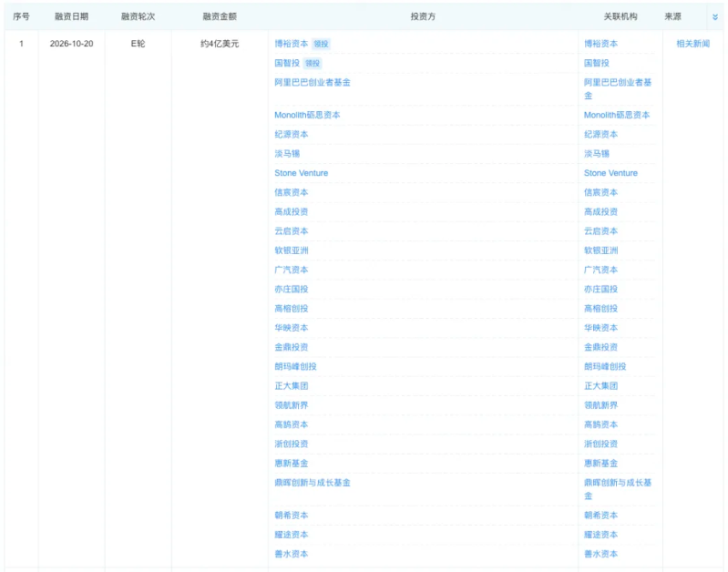Open 善水资本 in the 关联机构 column
Viewport: 728px width, 572px height.
(x=600, y=554)
